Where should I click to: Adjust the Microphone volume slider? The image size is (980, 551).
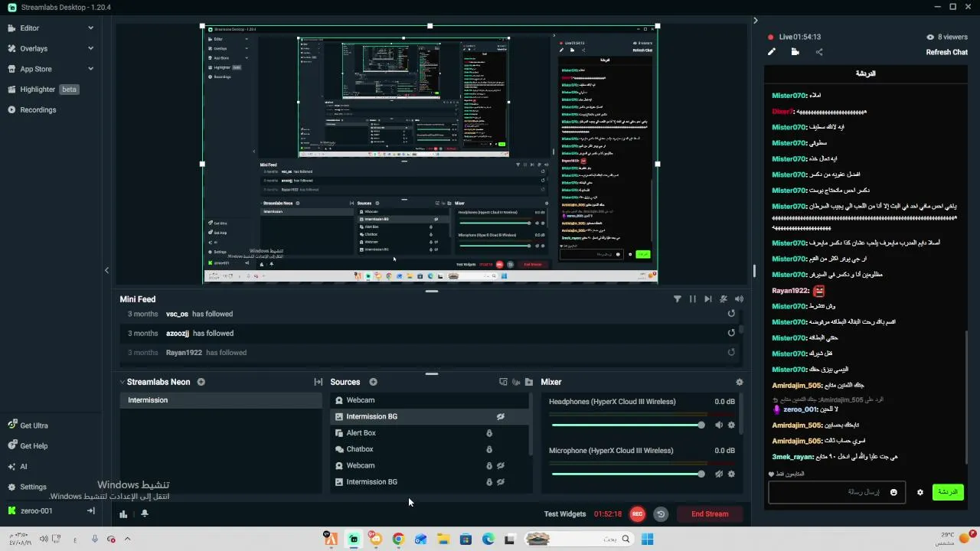(627, 474)
